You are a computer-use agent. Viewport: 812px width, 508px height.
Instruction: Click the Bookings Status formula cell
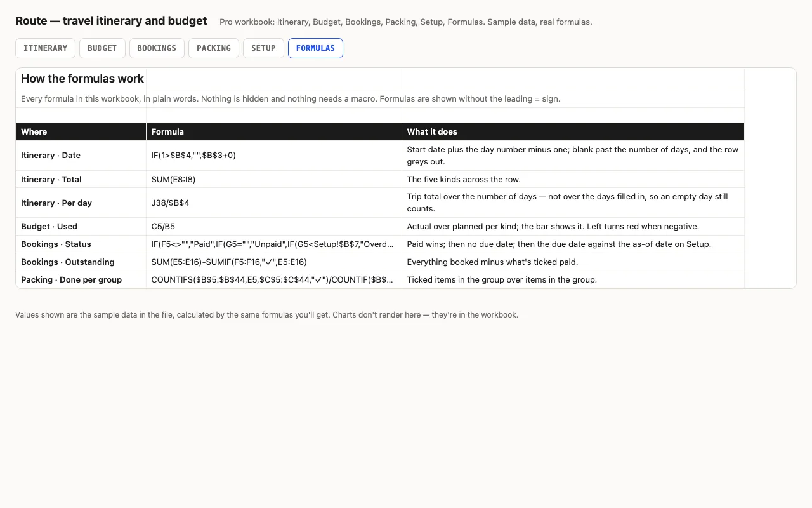[x=274, y=244]
